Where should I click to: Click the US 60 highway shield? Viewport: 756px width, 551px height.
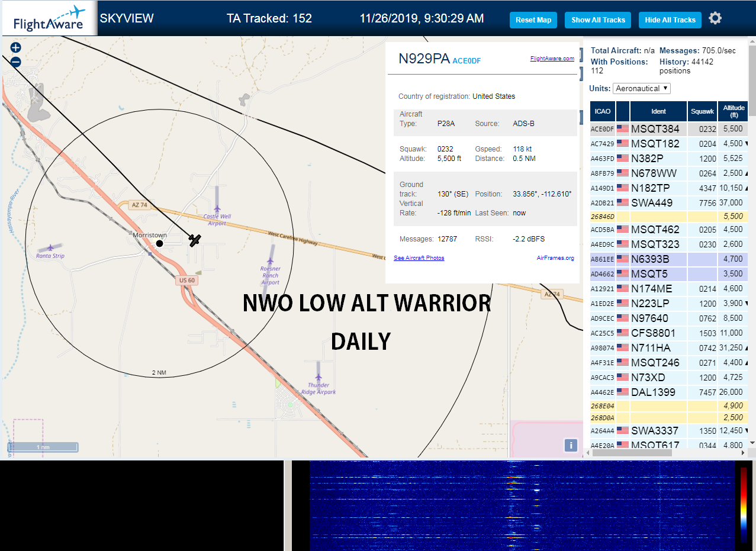186,281
